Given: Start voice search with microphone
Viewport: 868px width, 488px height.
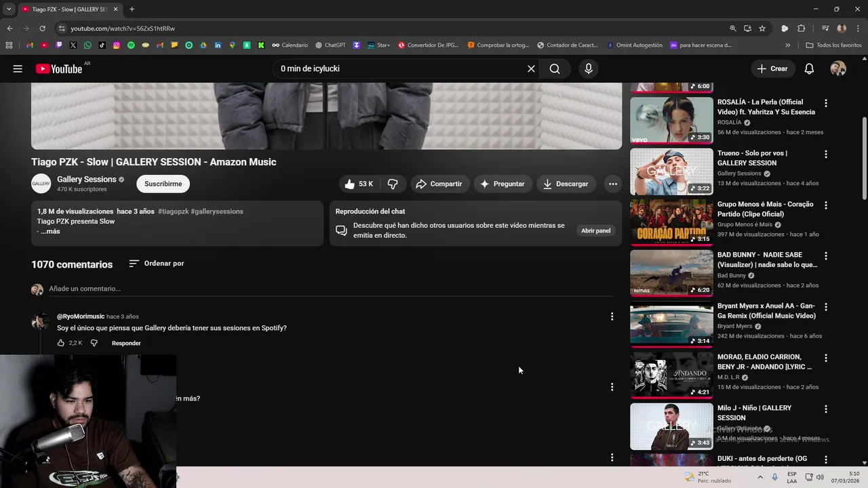Looking at the screenshot, I should [x=588, y=68].
